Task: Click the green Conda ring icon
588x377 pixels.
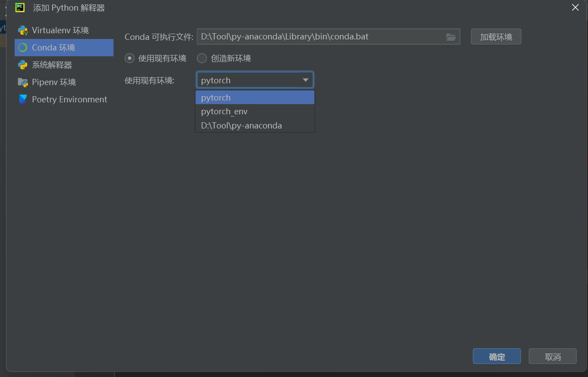Action: pos(23,48)
